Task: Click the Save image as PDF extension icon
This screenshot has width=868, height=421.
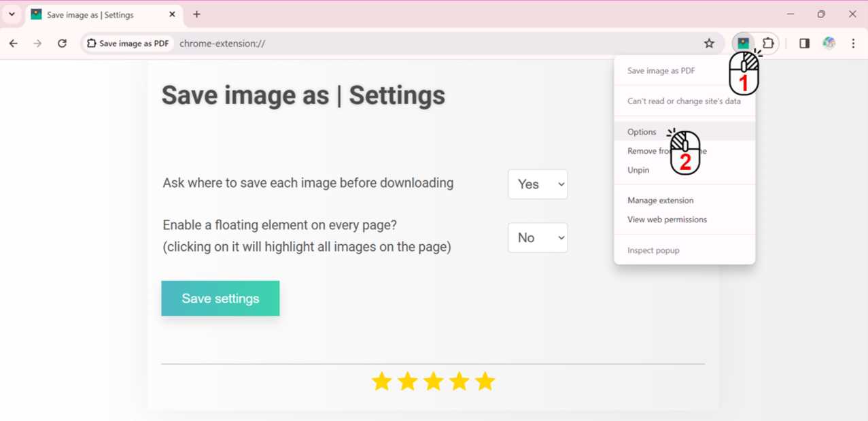Action: tap(743, 43)
